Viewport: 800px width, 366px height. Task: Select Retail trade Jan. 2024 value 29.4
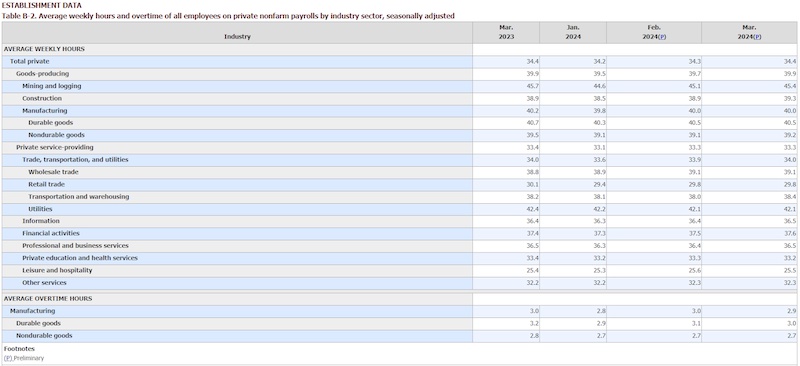pos(599,184)
